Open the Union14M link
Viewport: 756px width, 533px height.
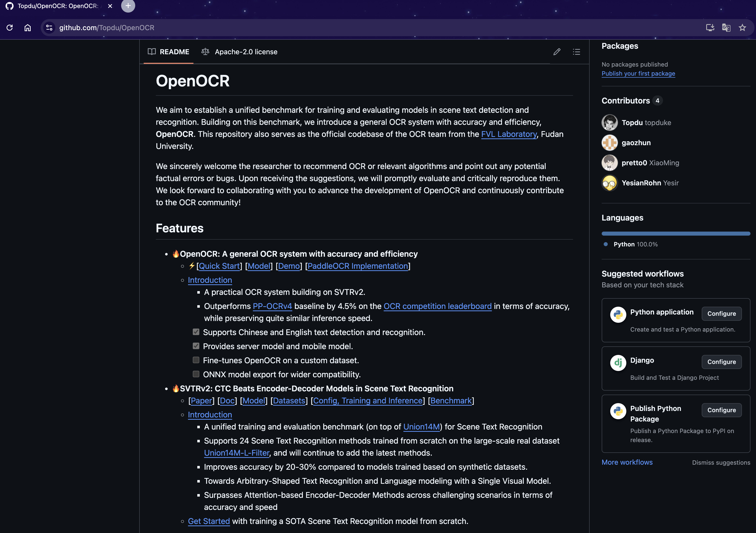tap(421, 427)
